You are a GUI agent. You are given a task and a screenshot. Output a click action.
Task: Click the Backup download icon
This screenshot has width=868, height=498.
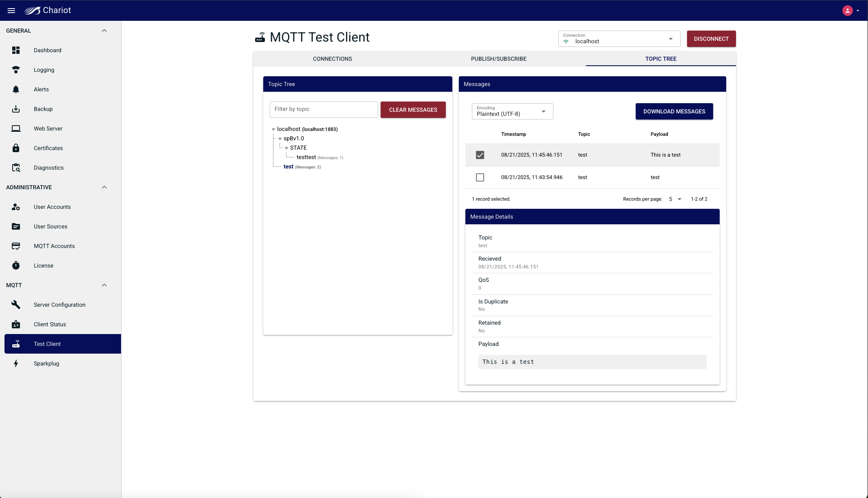16,109
